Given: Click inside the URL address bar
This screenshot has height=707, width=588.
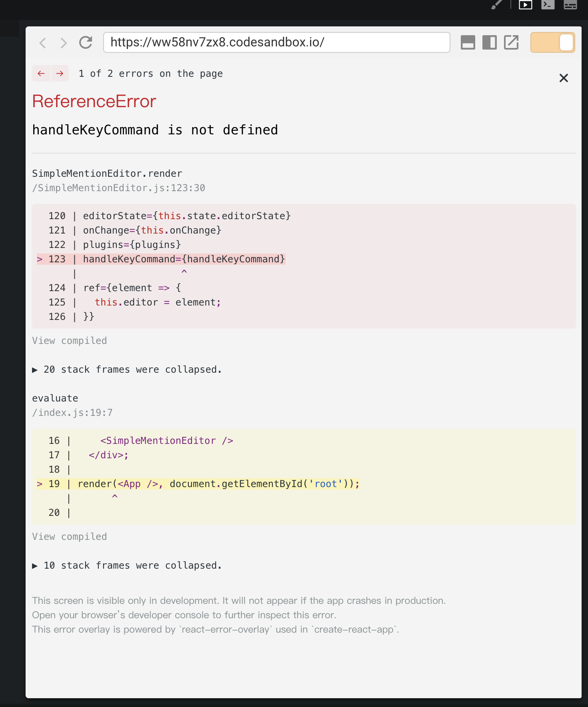Looking at the screenshot, I should [277, 42].
